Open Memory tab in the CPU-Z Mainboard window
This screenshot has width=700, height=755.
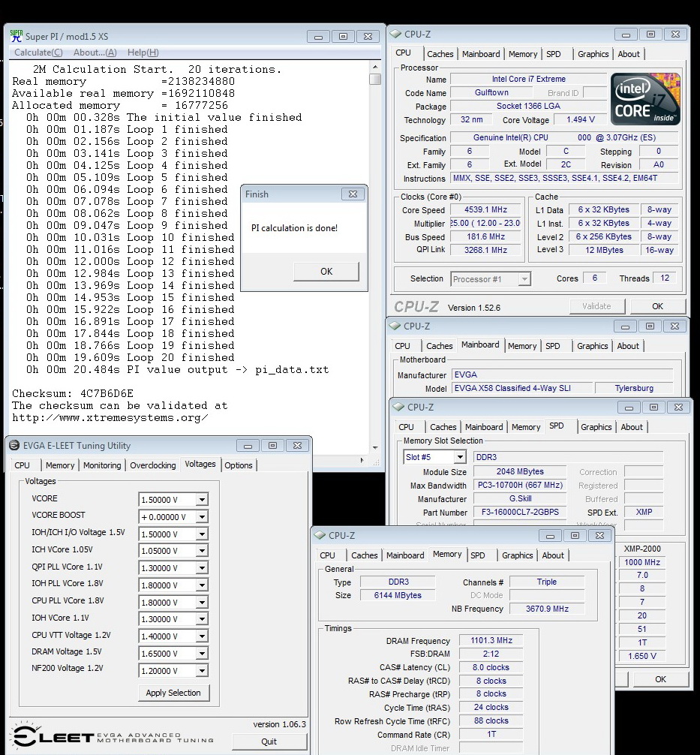coord(522,346)
